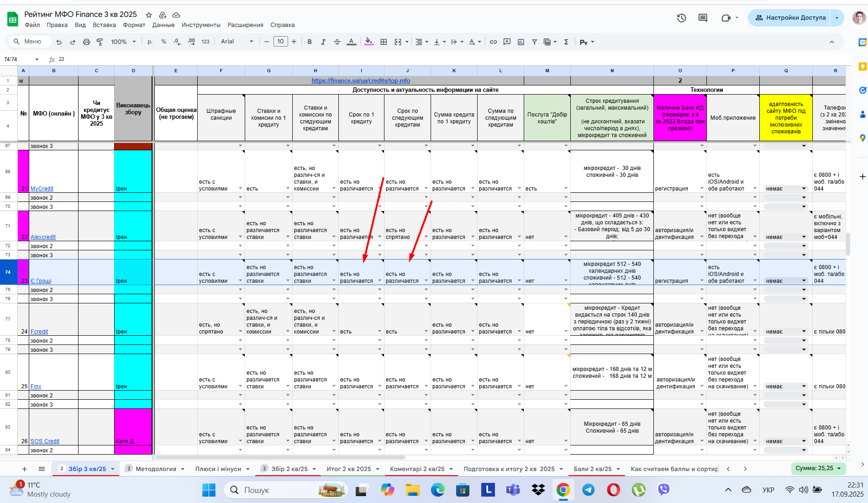
Task: Open the немає dropdown in Є Гроші row
Action: tap(786, 281)
